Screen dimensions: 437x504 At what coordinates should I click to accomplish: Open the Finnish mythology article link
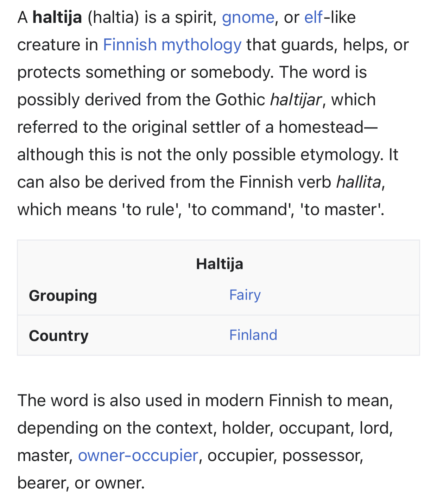tap(172, 45)
